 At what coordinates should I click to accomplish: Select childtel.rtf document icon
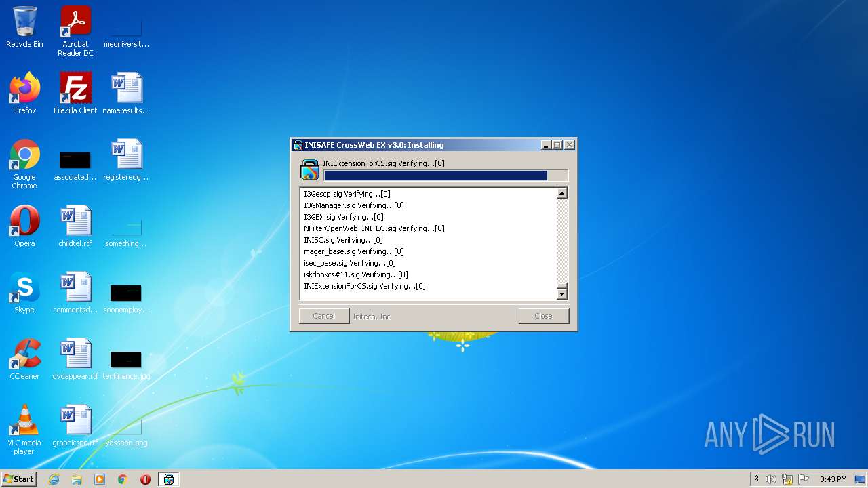point(75,226)
